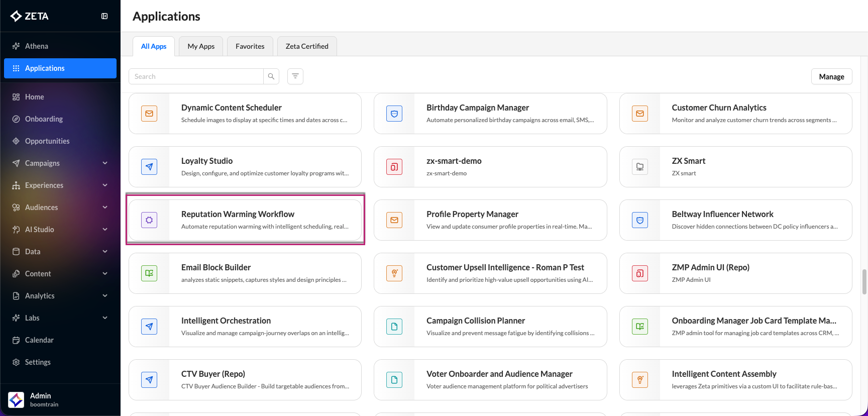The image size is (868, 416).
Task: Click the Labs icon in sidebar
Action: point(16,318)
